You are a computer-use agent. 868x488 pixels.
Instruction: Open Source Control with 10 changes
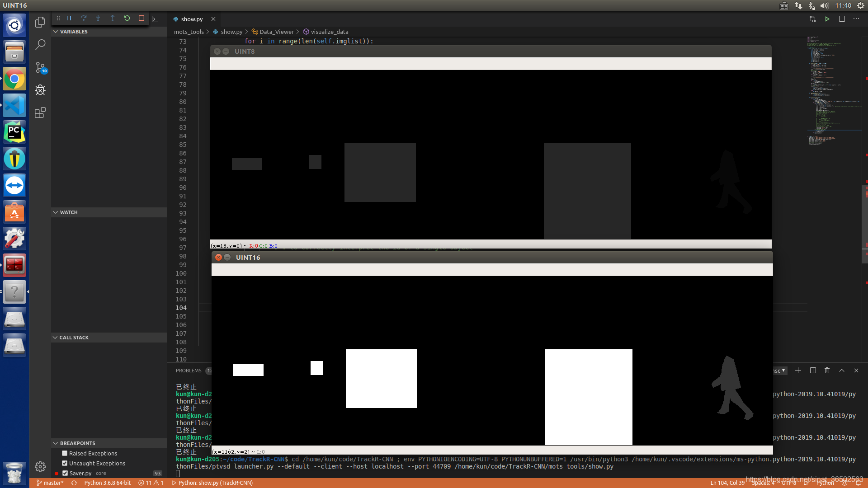40,68
